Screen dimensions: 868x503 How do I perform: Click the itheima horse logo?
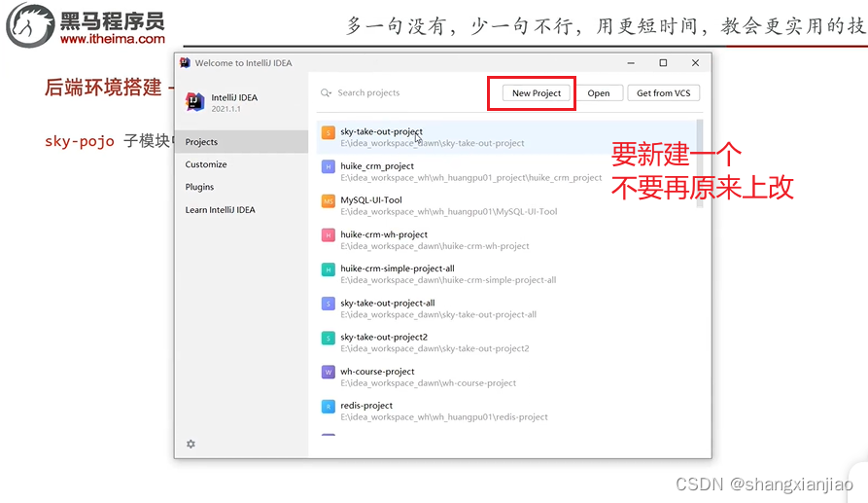pos(29,25)
